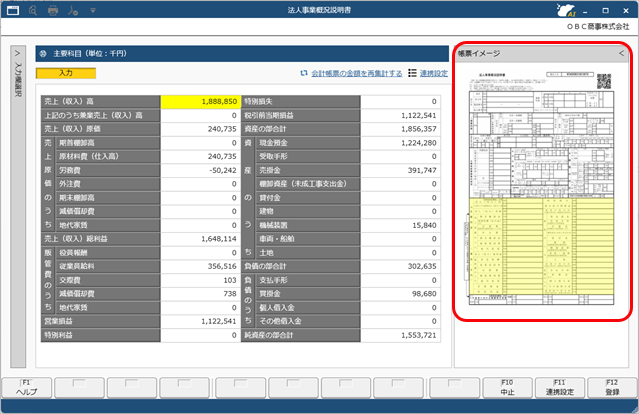The height and width of the screenshot is (414, 639).
Task: Open the 連携設定 link
Action: [x=434, y=73]
